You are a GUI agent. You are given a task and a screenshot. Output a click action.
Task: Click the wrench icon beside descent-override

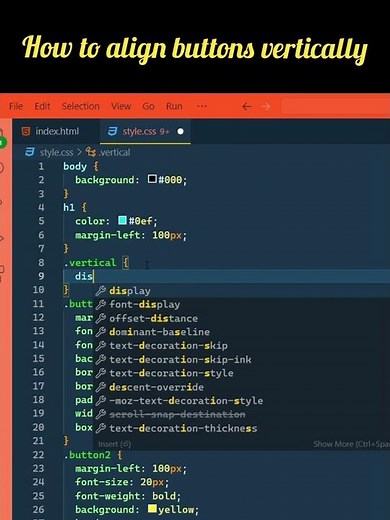[101, 387]
